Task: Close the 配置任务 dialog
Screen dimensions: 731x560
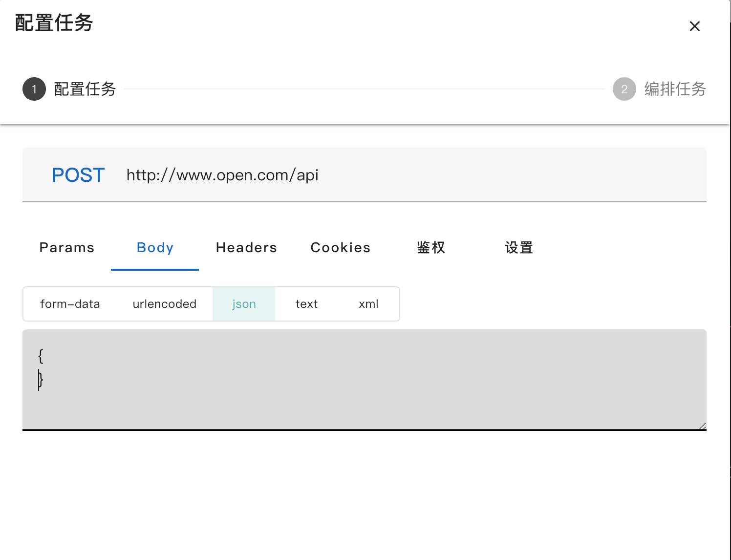Action: click(x=694, y=26)
